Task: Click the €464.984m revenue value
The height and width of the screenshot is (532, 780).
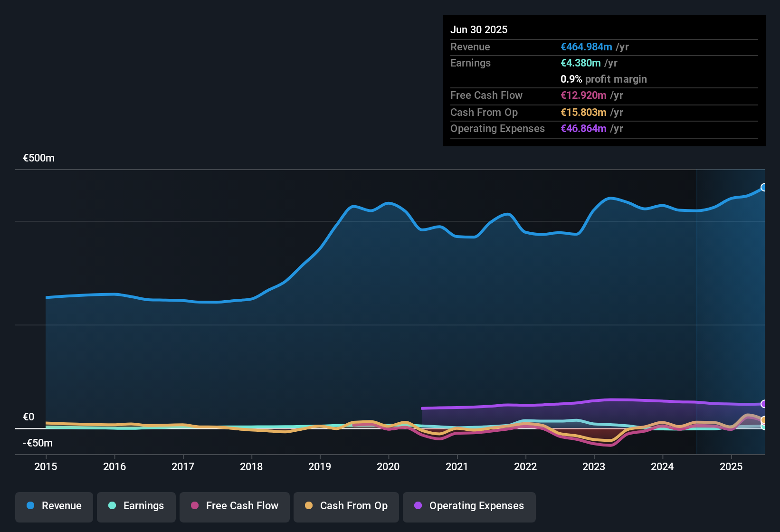Action: pos(586,47)
